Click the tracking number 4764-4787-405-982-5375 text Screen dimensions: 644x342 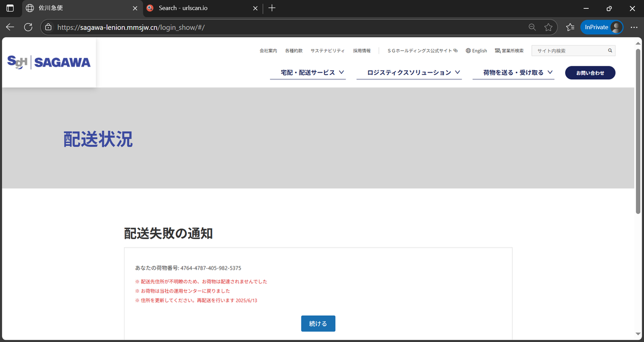[x=210, y=267]
